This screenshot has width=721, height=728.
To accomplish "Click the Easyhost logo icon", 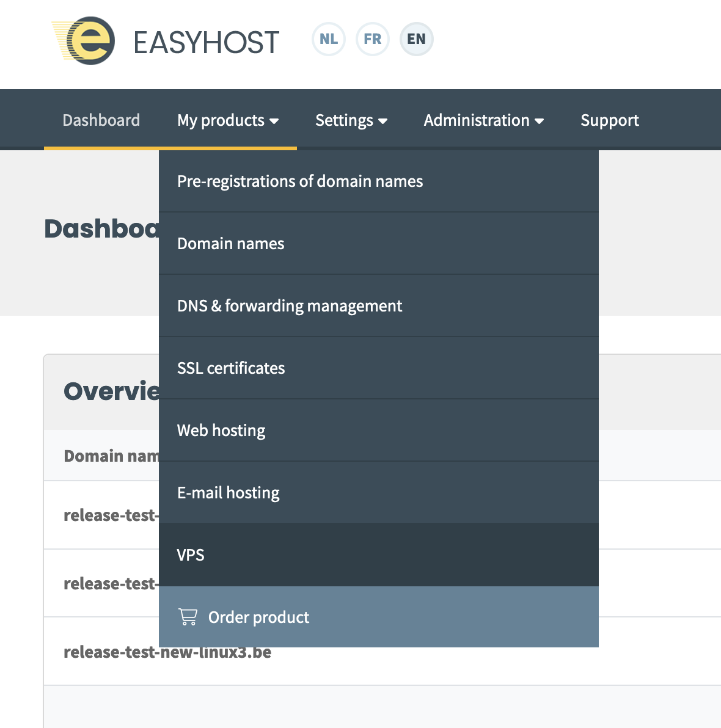I will point(86,41).
